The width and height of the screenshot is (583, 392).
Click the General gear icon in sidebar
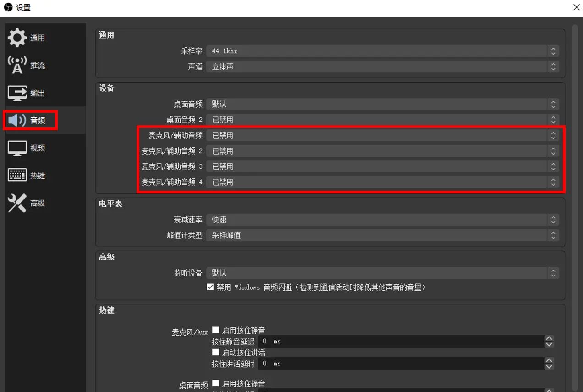click(17, 38)
